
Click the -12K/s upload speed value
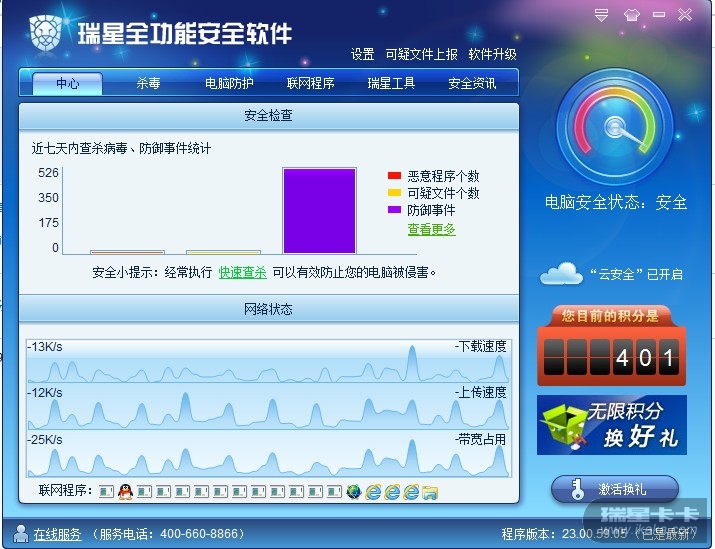click(x=45, y=393)
